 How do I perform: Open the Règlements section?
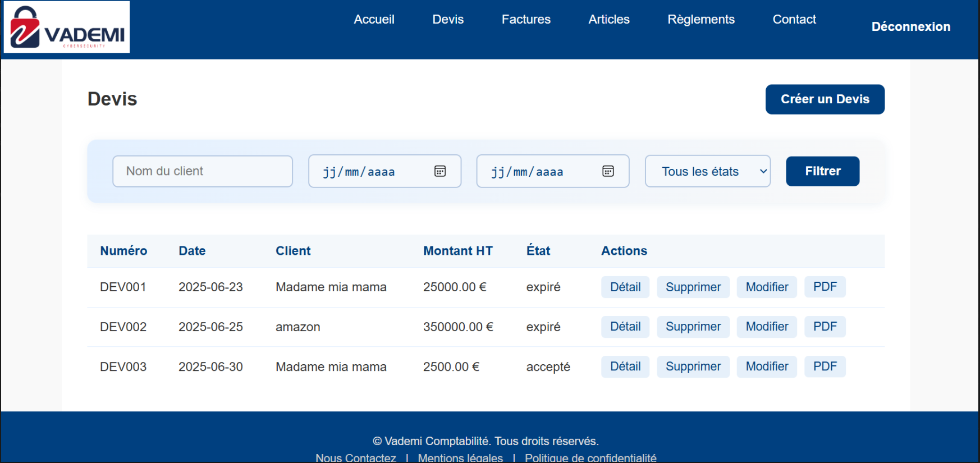(701, 19)
